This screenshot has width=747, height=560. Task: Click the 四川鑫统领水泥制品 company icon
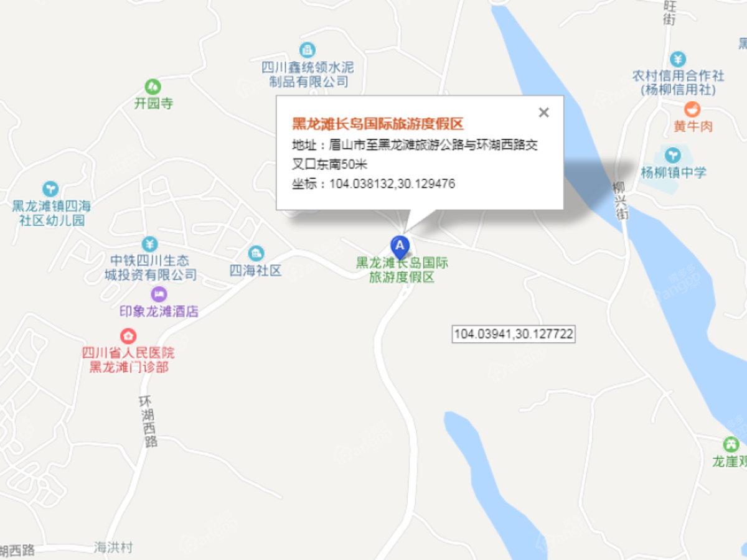click(x=306, y=50)
